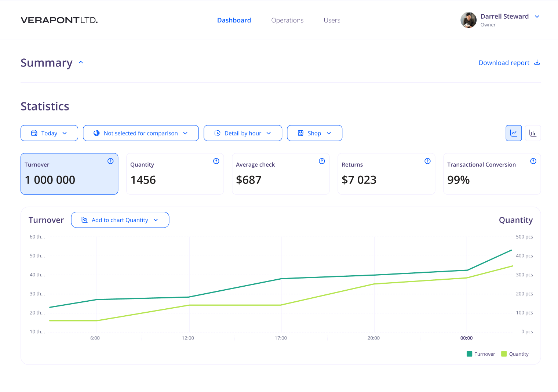Click the Turnover help question icon
This screenshot has height=392, width=558.
point(110,161)
